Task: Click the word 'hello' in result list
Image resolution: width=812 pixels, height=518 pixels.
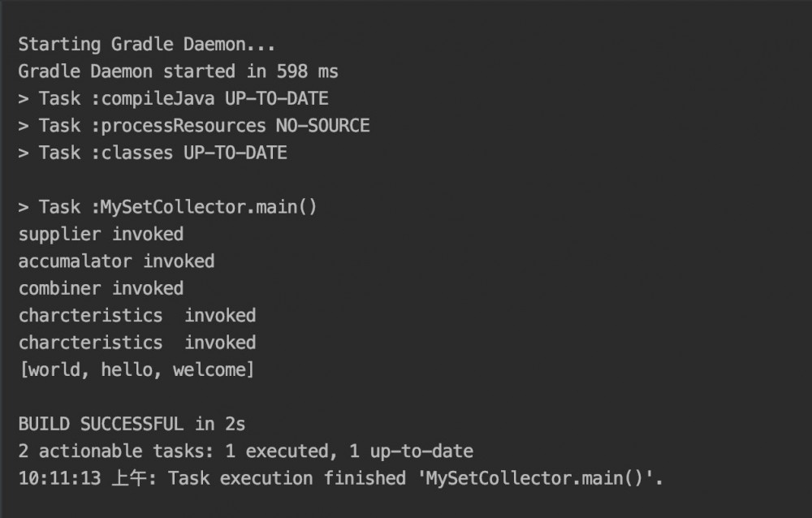Action: tap(127, 369)
